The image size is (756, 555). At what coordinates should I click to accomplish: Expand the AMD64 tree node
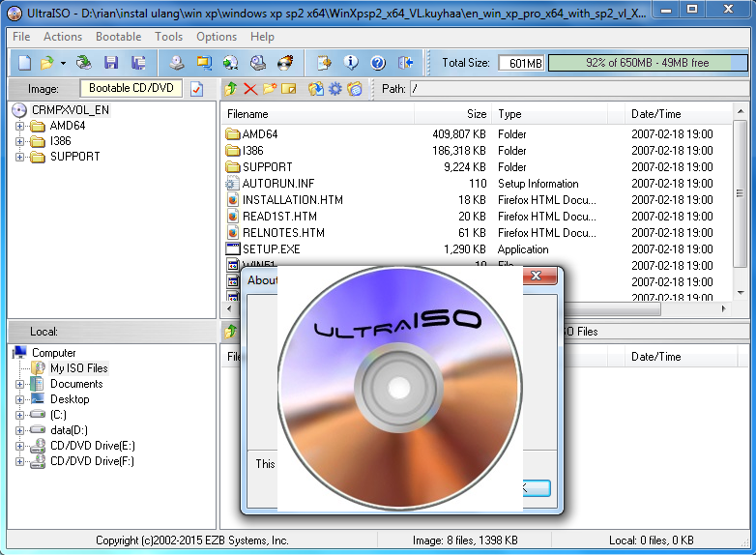click(x=19, y=127)
